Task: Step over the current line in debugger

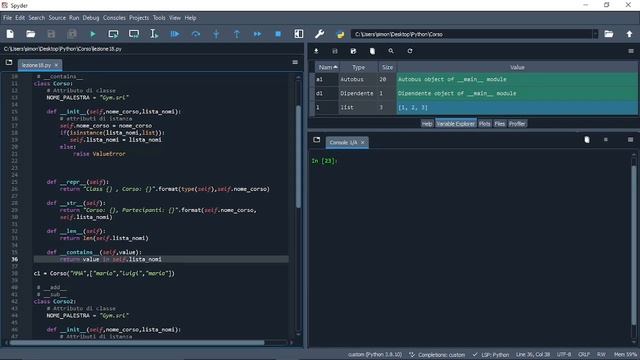Action: (x=196, y=34)
